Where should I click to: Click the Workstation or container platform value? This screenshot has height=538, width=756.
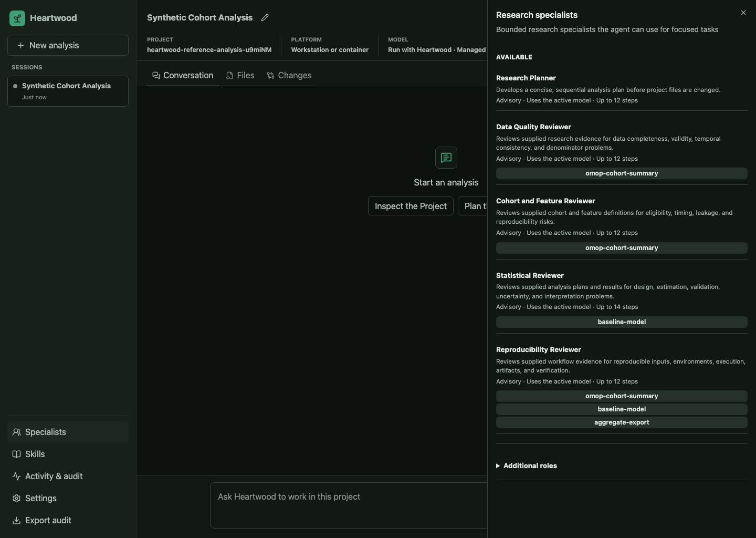tap(330, 50)
